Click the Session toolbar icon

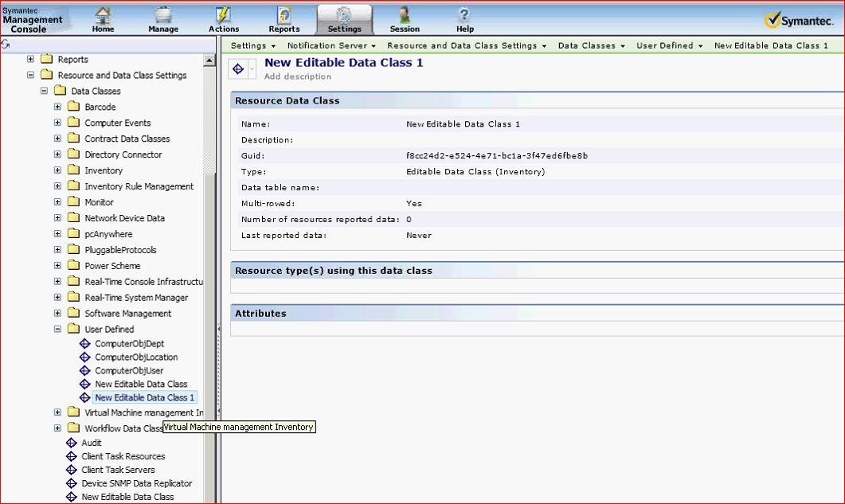point(405,19)
